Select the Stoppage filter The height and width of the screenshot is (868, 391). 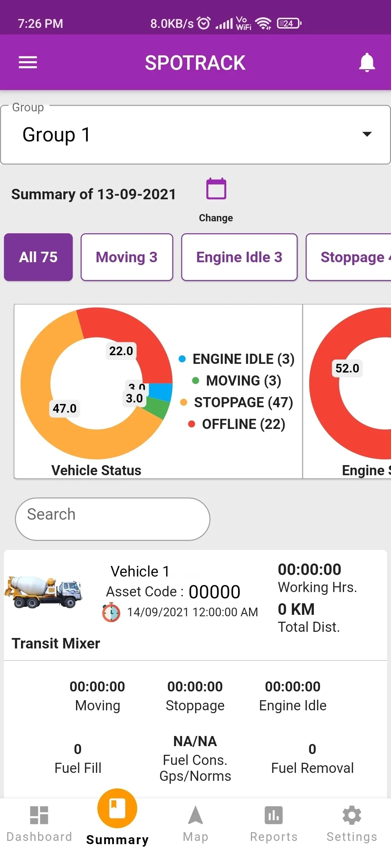348,257
